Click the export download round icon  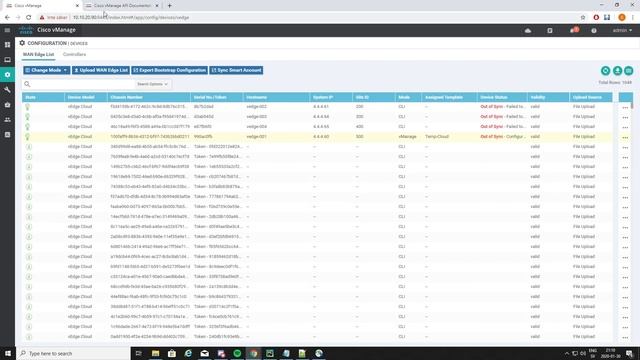pyautogui.click(x=617, y=71)
